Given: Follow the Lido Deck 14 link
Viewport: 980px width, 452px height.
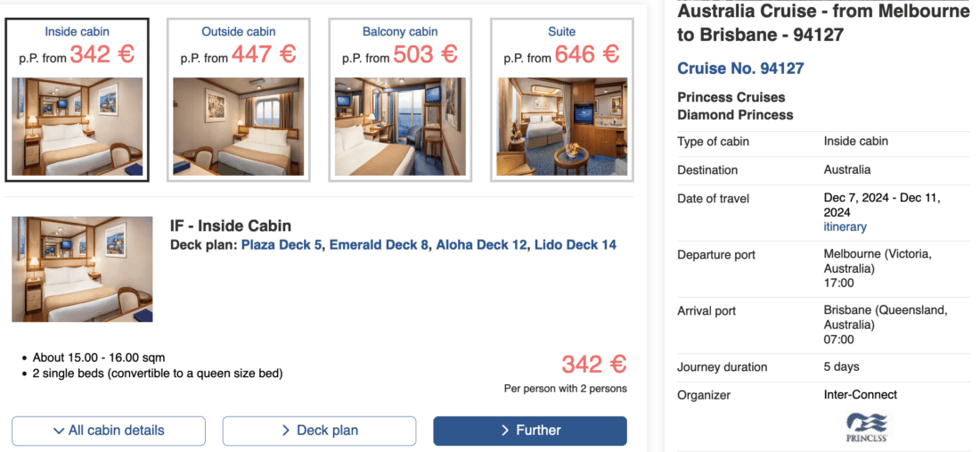Looking at the screenshot, I should pyautogui.click(x=575, y=244).
